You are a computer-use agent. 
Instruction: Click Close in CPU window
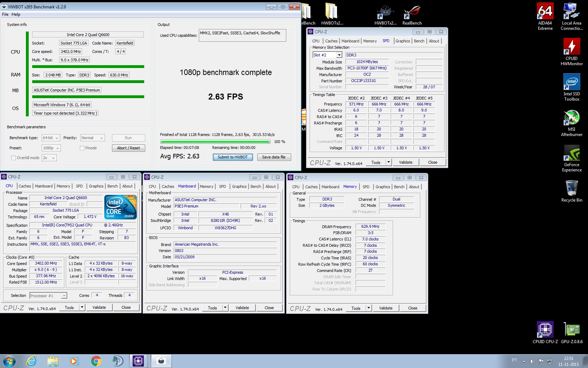pos(126,307)
